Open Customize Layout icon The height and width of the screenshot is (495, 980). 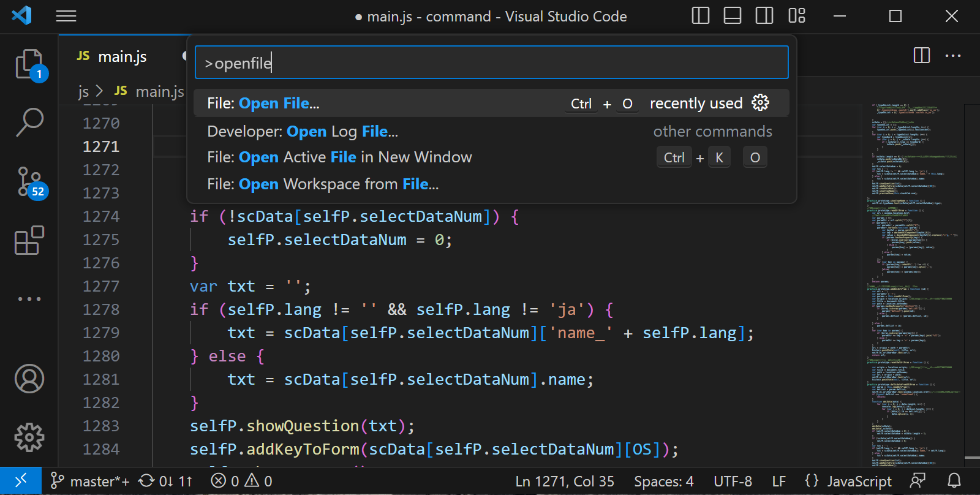[797, 16]
